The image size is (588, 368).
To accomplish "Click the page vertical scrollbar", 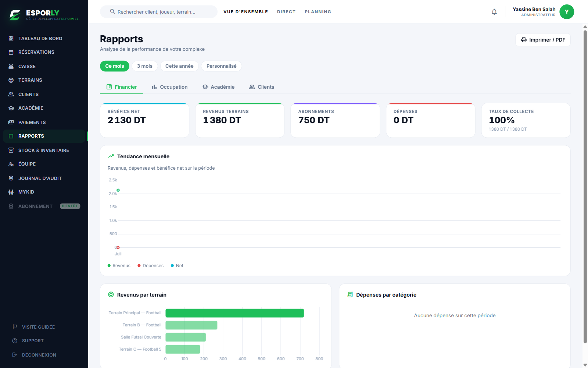I will (x=585, y=187).
